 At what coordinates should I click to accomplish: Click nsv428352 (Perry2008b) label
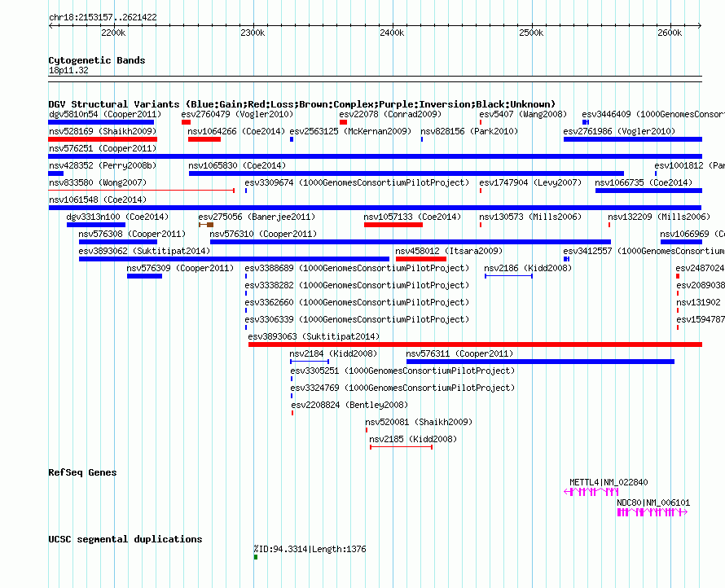pyautogui.click(x=103, y=165)
